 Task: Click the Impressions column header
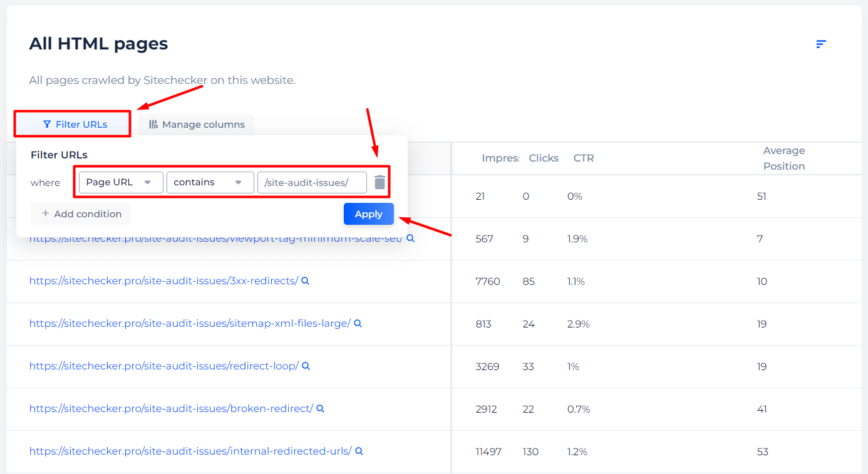coord(500,158)
